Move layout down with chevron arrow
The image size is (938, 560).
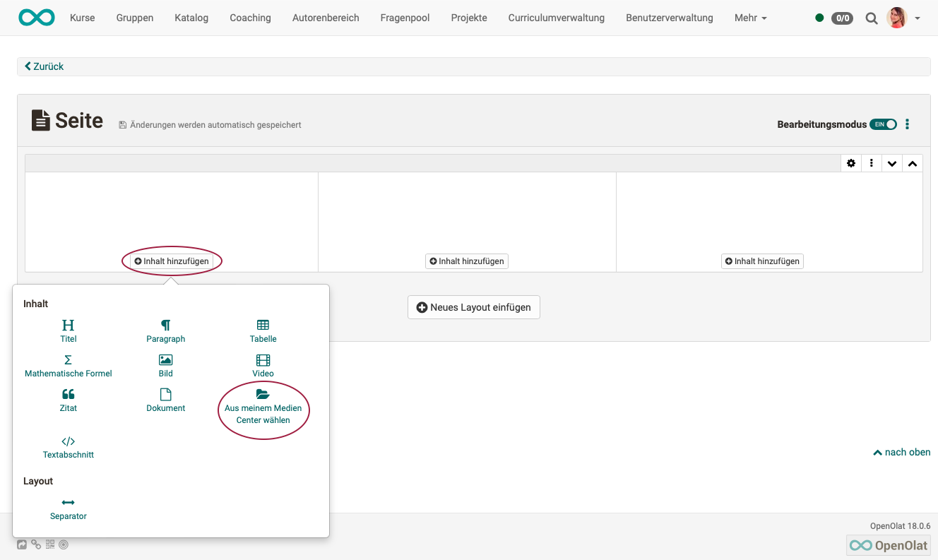point(892,163)
